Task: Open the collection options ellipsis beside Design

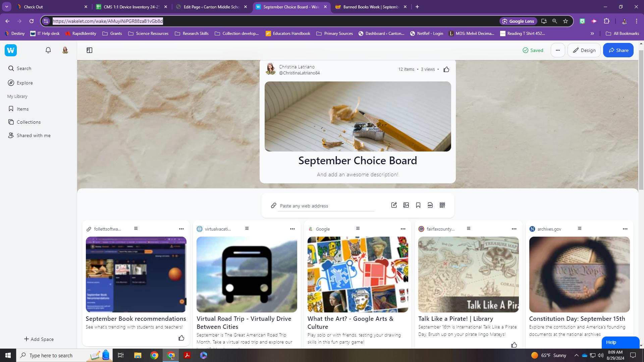Action: (x=557, y=50)
